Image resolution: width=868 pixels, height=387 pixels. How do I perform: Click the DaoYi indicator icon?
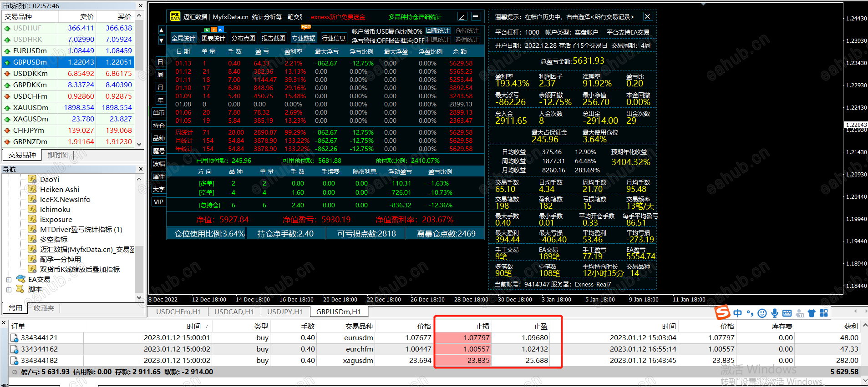tap(32, 179)
